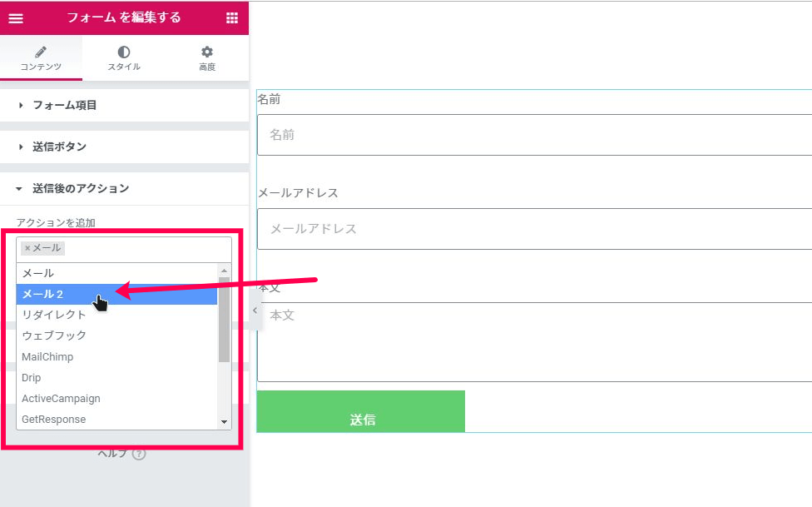Click the action tags input box

pyautogui.click(x=124, y=250)
